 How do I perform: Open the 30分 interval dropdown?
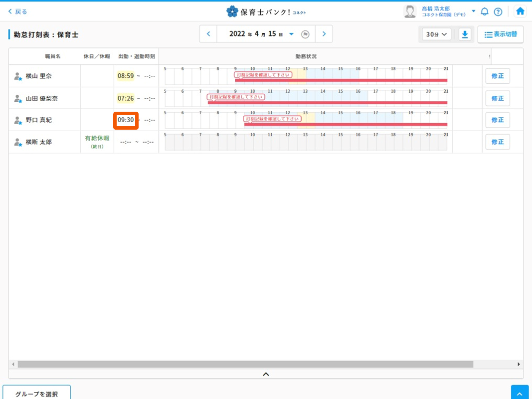(436, 34)
